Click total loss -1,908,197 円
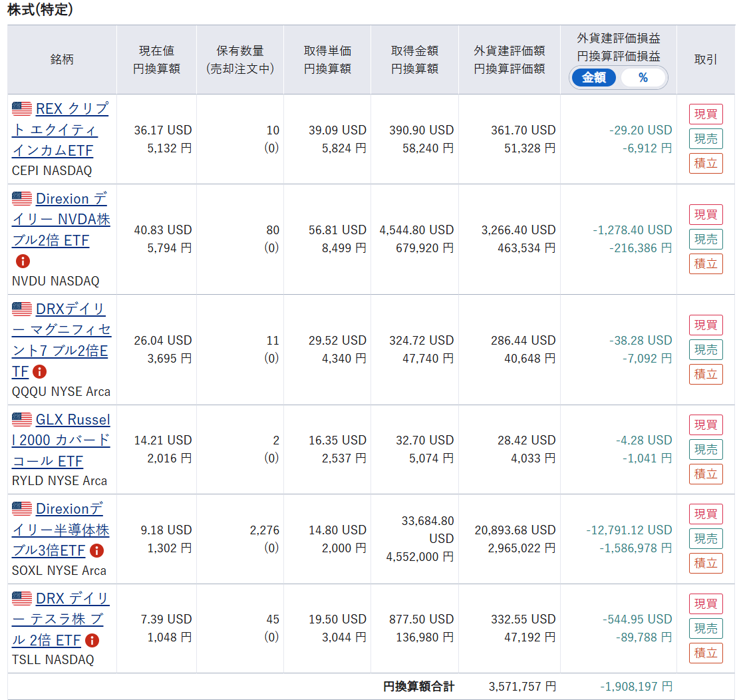Image resolution: width=737 pixels, height=700 pixels. point(636,687)
